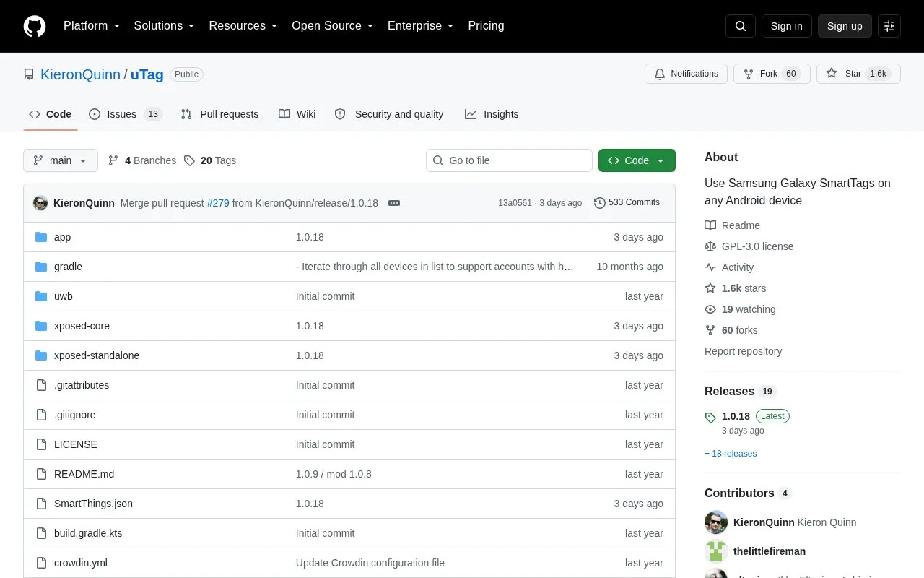View the 20 Tags link

[210, 160]
